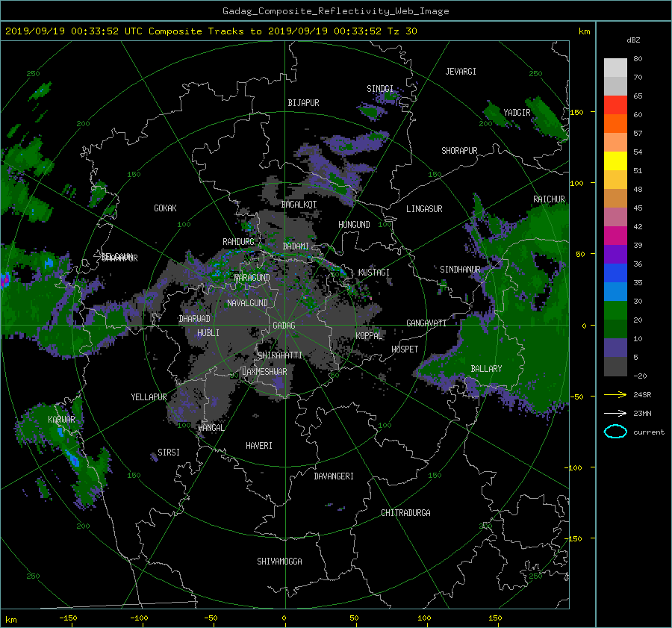Select the light gray 70 dBZ color swatch
Screen dimensions: 672x628
[615, 68]
